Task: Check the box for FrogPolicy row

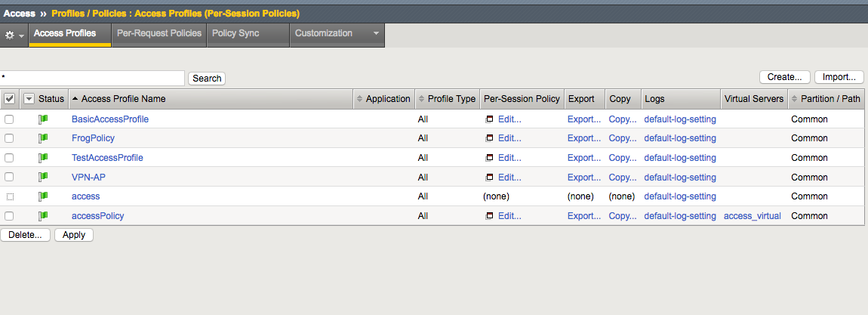Action: [9, 138]
